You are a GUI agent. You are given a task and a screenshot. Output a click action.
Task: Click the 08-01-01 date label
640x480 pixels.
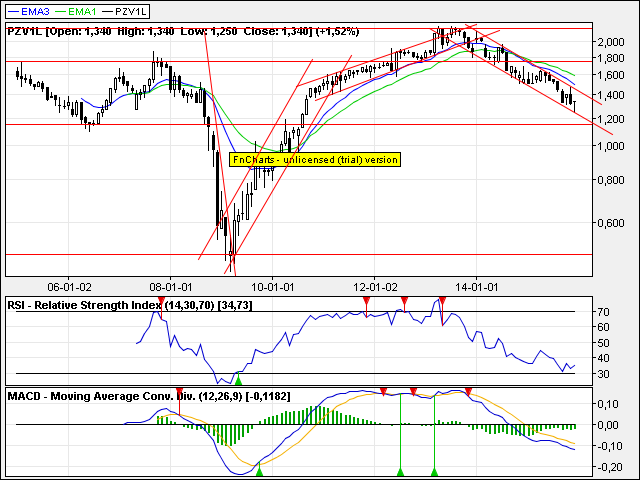[171, 287]
